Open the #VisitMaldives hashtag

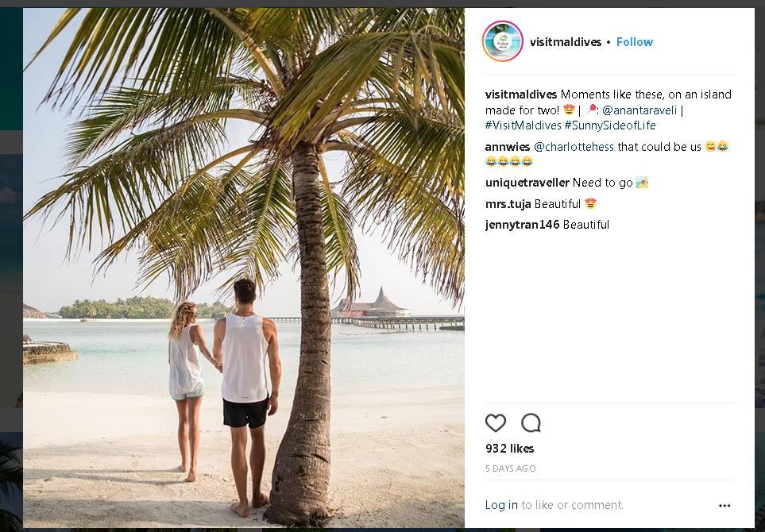tap(523, 125)
